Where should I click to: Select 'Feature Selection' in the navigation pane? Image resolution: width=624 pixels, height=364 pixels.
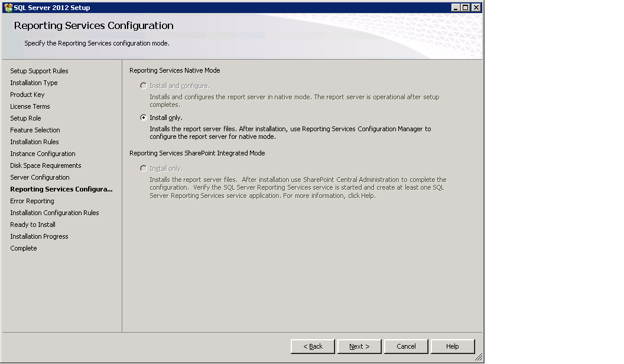point(34,130)
